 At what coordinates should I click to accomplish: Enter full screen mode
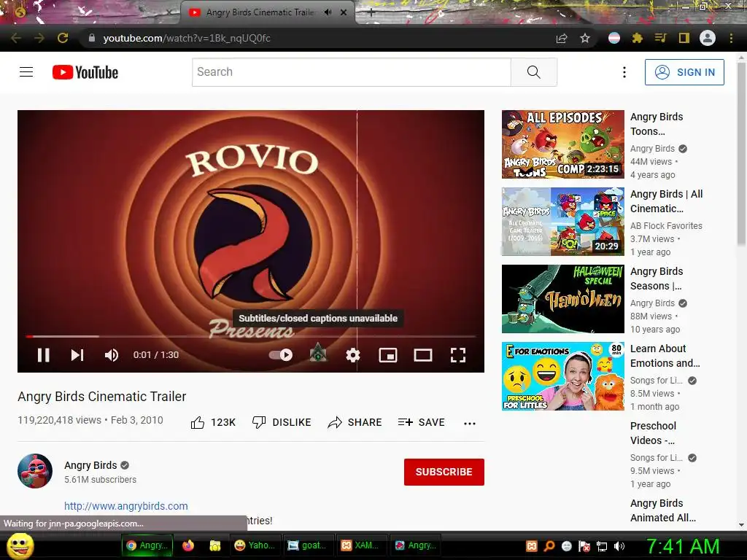(458, 355)
